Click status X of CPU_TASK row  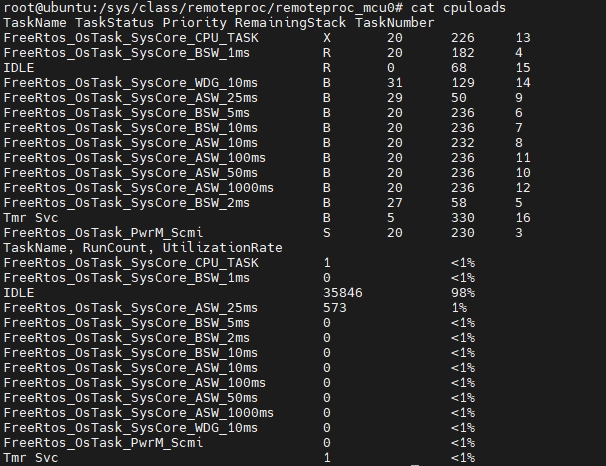click(327, 38)
